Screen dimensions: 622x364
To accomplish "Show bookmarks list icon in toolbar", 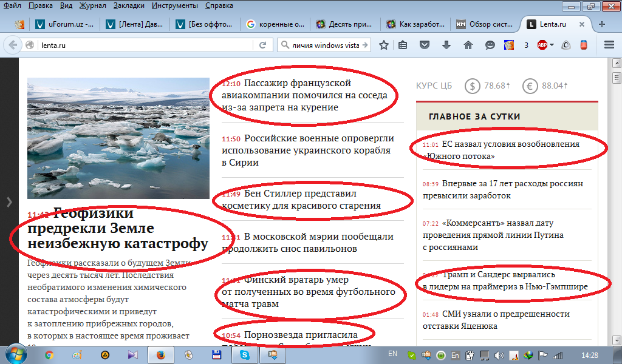I will click(403, 45).
